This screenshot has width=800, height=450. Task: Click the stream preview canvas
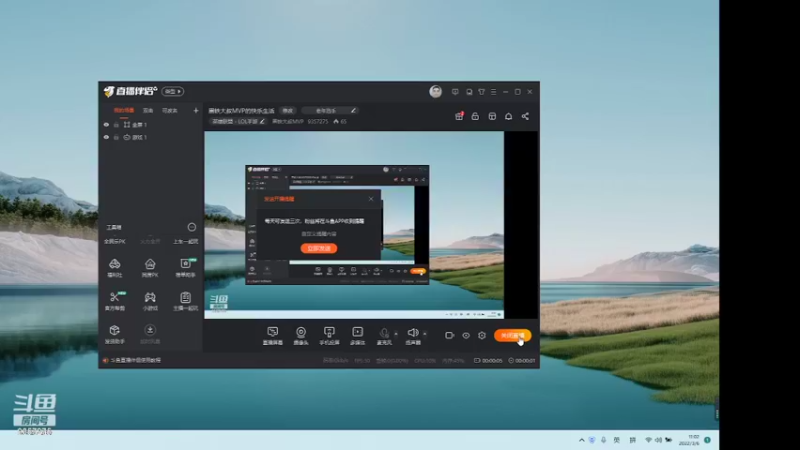pos(371,225)
